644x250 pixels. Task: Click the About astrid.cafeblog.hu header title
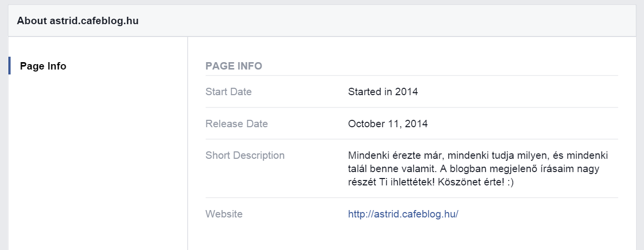[78, 21]
